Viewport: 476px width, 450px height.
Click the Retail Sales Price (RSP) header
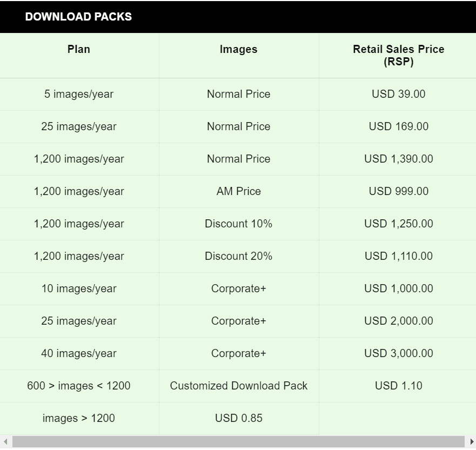coord(398,55)
